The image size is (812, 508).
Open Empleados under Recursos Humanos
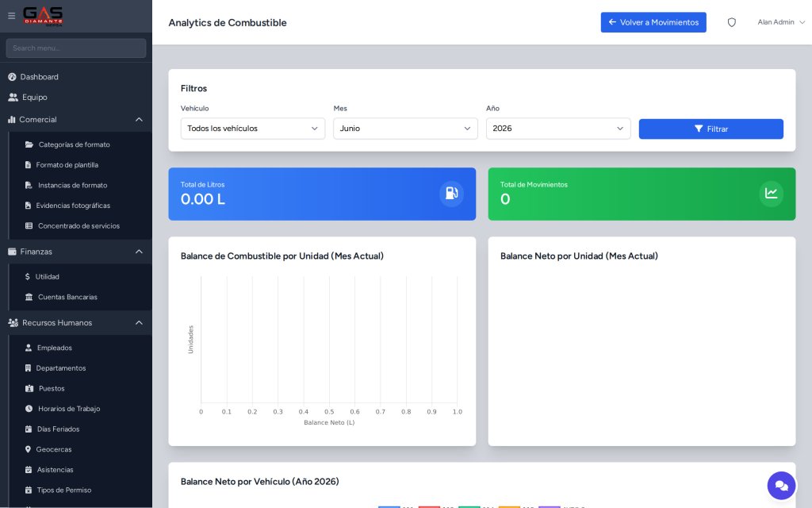coord(55,348)
